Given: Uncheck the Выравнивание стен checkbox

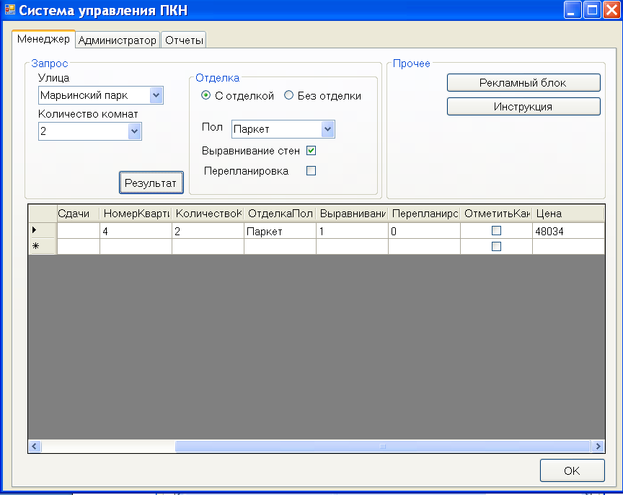Looking at the screenshot, I should (311, 151).
